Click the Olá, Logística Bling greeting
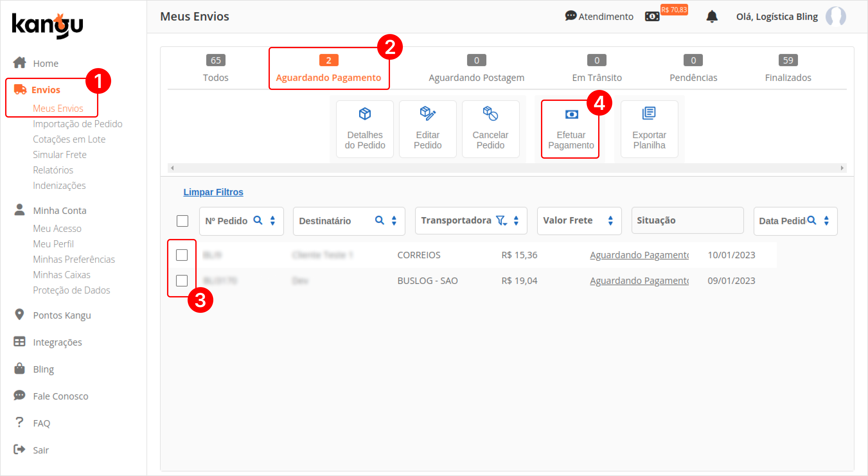 [x=777, y=16]
